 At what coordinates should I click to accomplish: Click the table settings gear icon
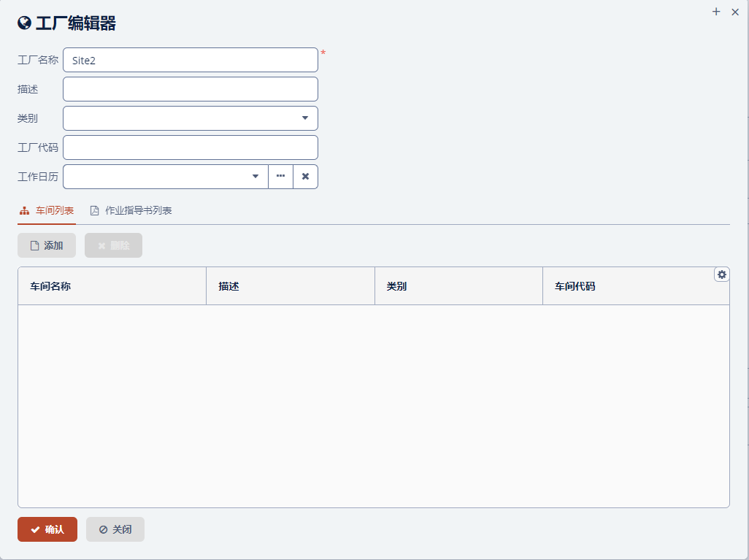point(721,275)
